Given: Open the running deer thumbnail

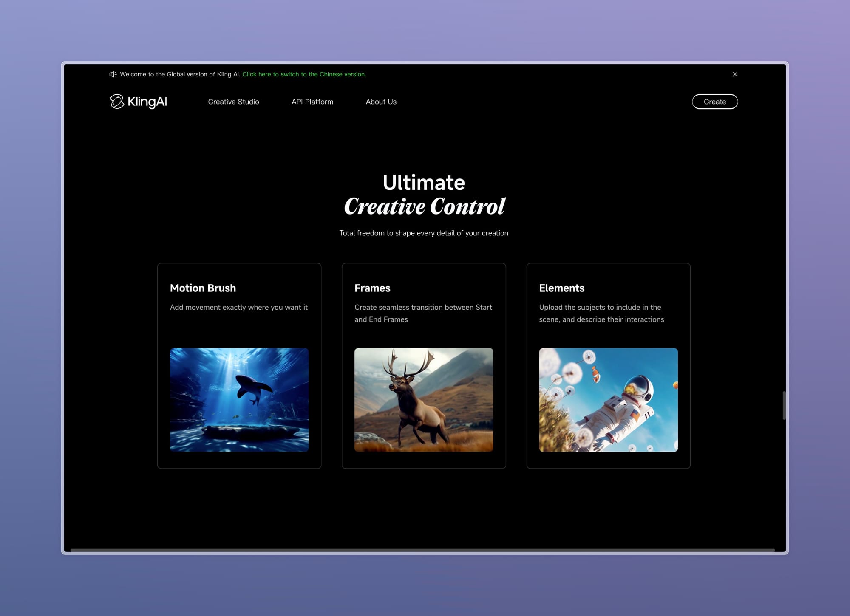Looking at the screenshot, I should point(424,399).
